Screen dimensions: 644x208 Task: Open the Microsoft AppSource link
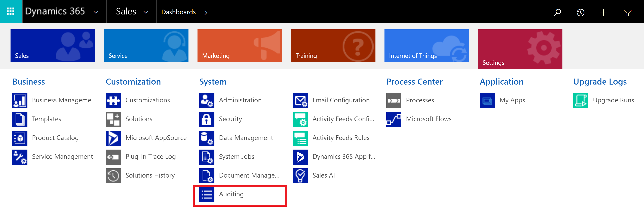click(156, 138)
